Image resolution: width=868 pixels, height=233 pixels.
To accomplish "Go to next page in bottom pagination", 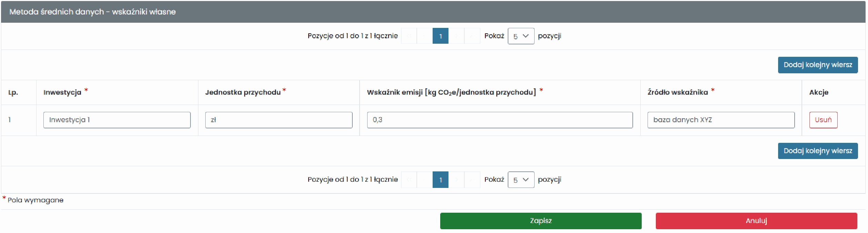I will [x=456, y=180].
